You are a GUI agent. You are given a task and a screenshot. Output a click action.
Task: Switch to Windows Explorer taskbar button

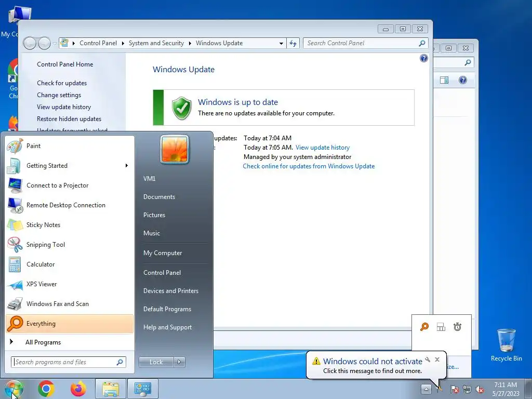(x=111, y=389)
